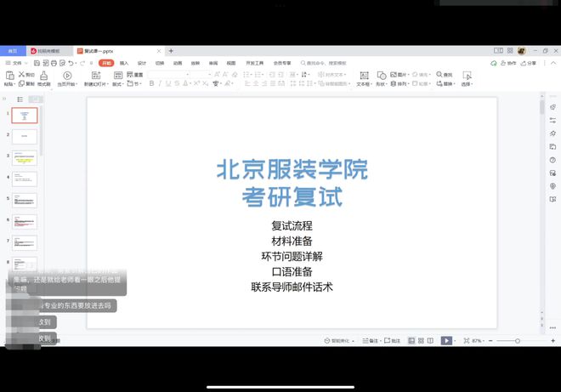Viewport: 561px width, 392px height.
Task: Select slide 3 thumbnail
Action: tap(25, 158)
